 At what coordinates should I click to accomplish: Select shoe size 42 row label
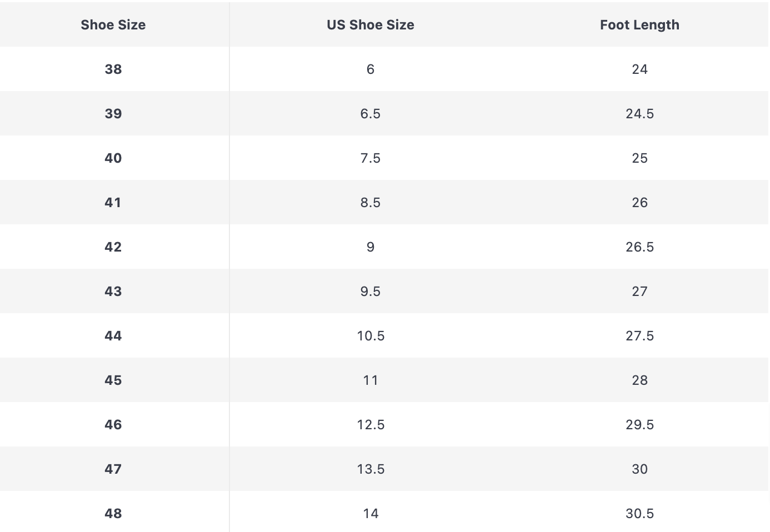(x=113, y=247)
